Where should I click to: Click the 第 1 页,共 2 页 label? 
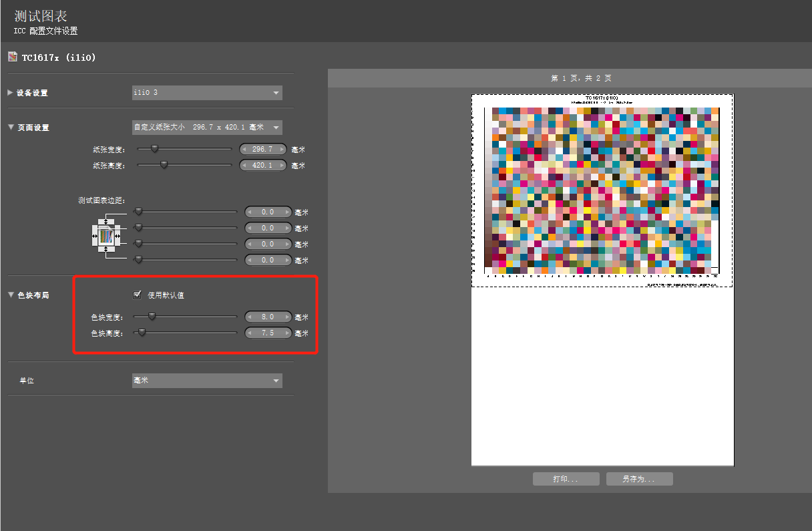pyautogui.click(x=581, y=78)
